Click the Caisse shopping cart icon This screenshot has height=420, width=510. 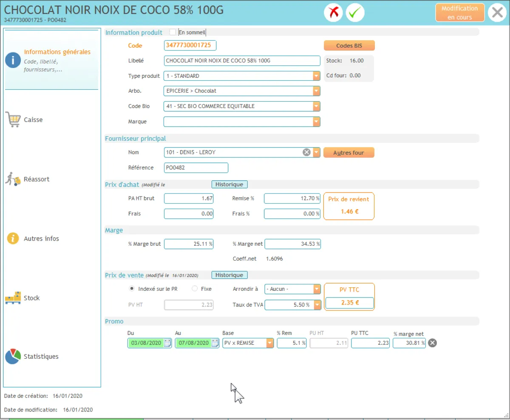click(13, 119)
